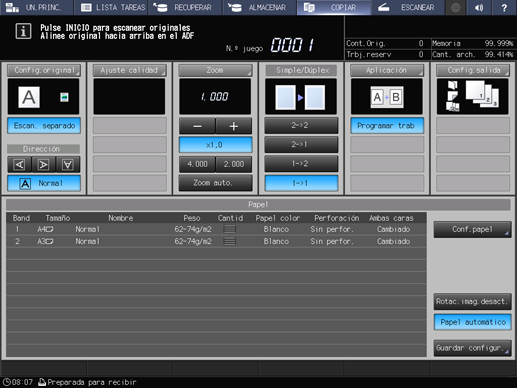Click tray 2 paper quantity indicator
The height and width of the screenshot is (388, 517).
coord(229,241)
